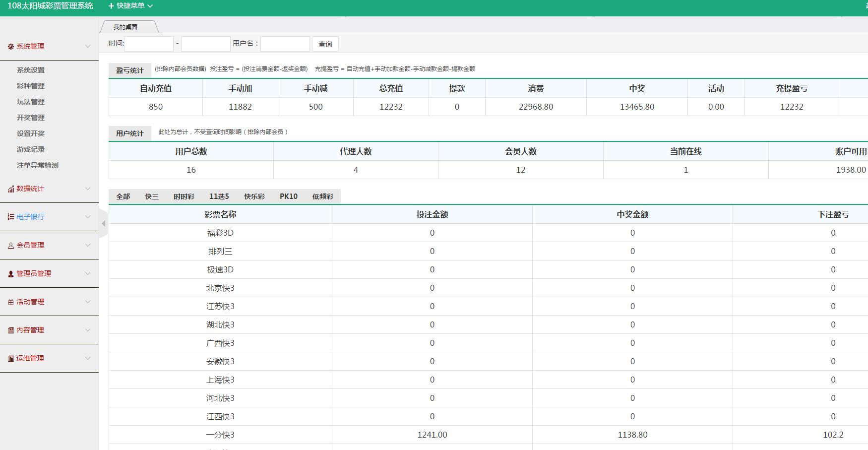Open the 我的桌面 tab
Image resolution: width=868 pixels, height=450 pixels.
(x=125, y=27)
